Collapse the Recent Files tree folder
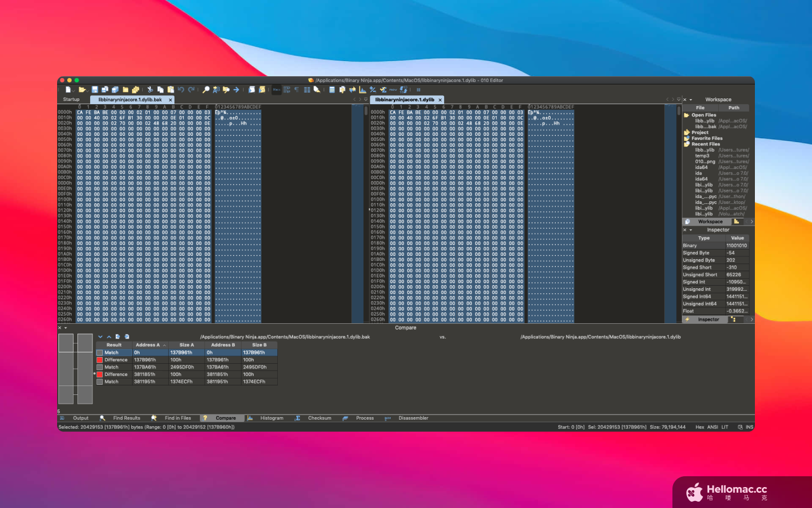 [x=686, y=144]
